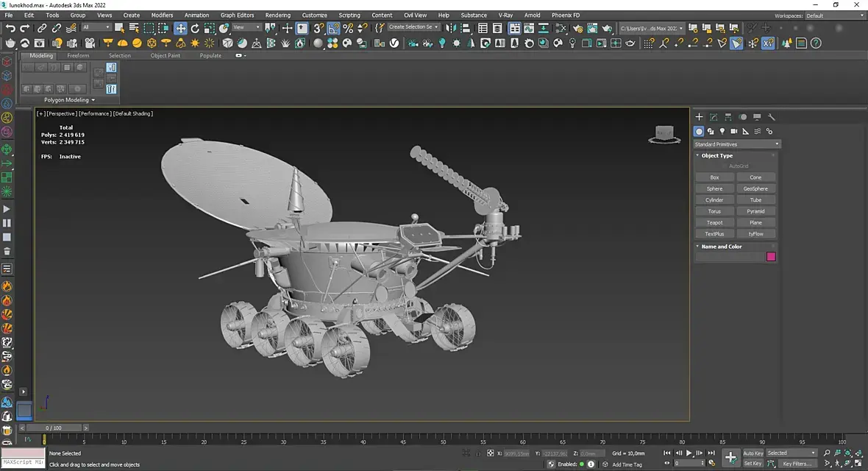Screen dimensions: 868x471
Task: Open the Modify panel tab icon
Action: tap(714, 117)
